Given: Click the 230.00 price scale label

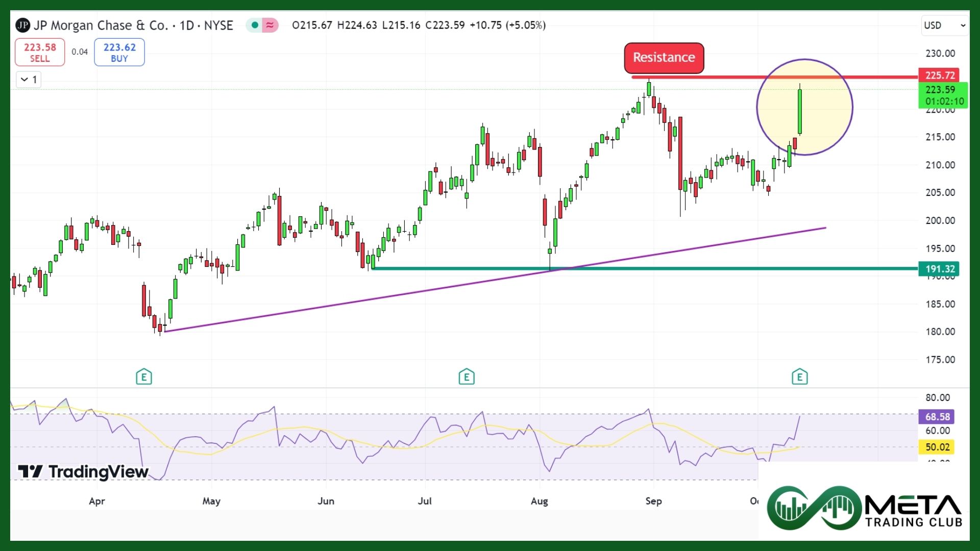Looking at the screenshot, I should pyautogui.click(x=940, y=53).
